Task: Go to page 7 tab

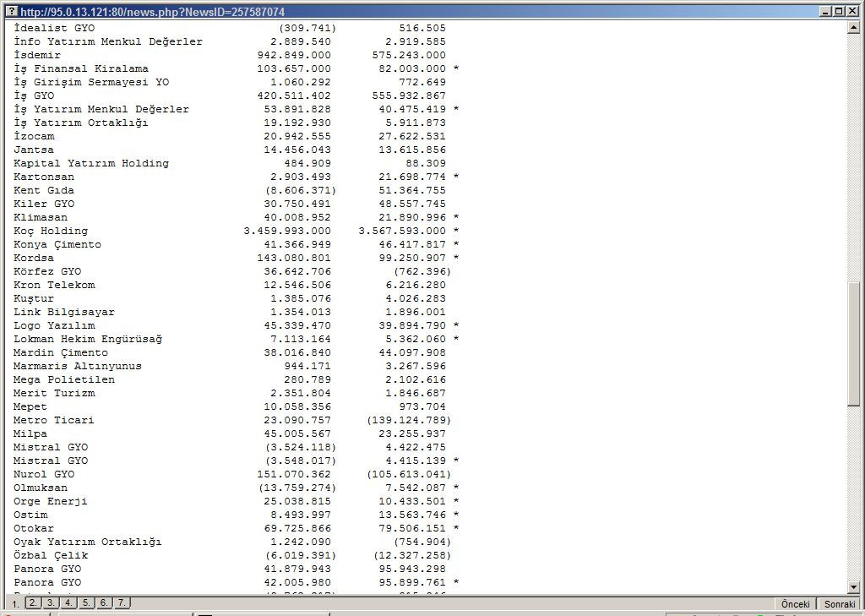Action: 122,602
